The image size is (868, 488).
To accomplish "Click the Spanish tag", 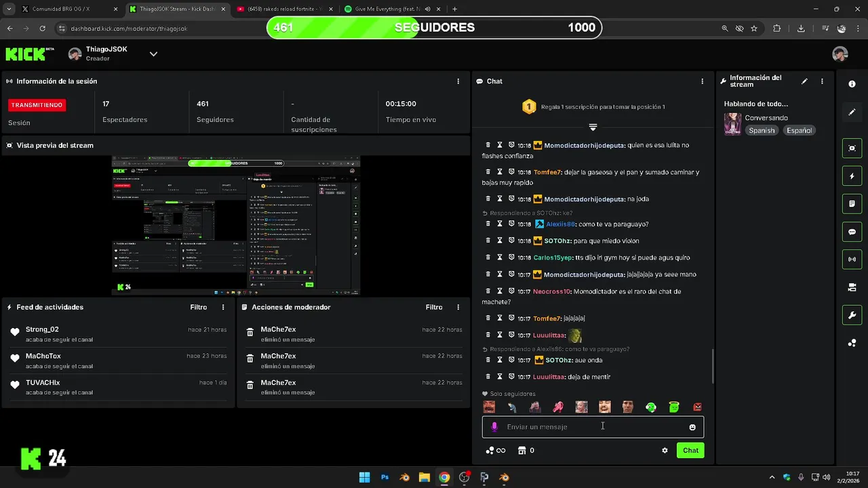I will [x=762, y=130].
